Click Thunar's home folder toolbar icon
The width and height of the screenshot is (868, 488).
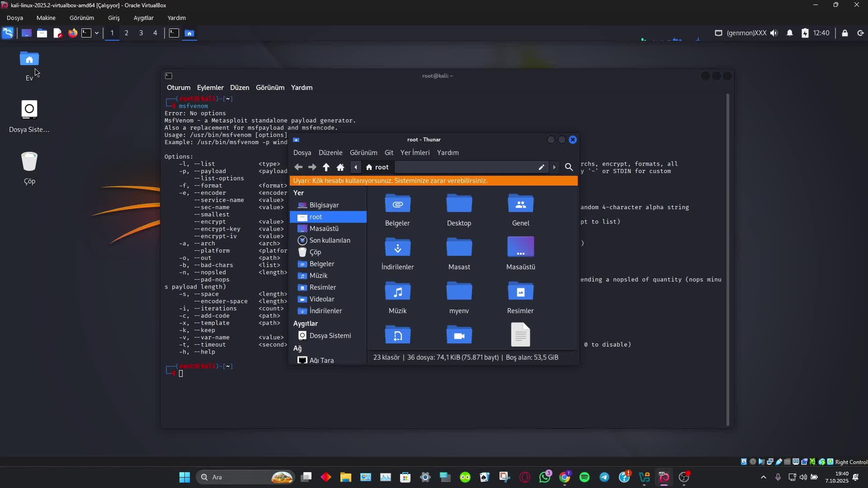[x=340, y=167]
